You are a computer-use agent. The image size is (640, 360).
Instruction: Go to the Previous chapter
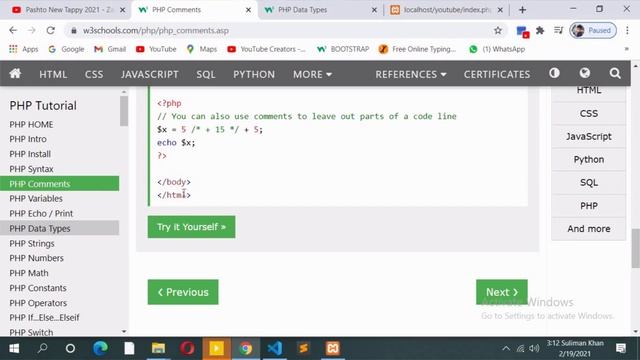[x=183, y=292]
